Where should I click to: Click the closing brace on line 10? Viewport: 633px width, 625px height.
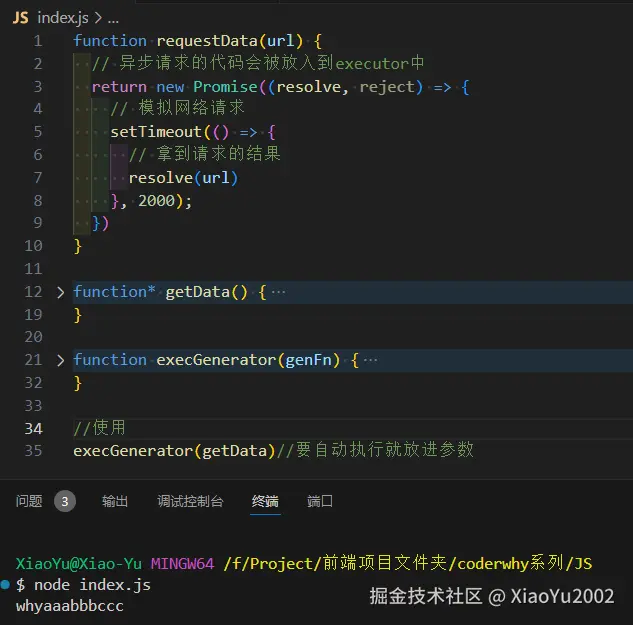pyautogui.click(x=78, y=246)
